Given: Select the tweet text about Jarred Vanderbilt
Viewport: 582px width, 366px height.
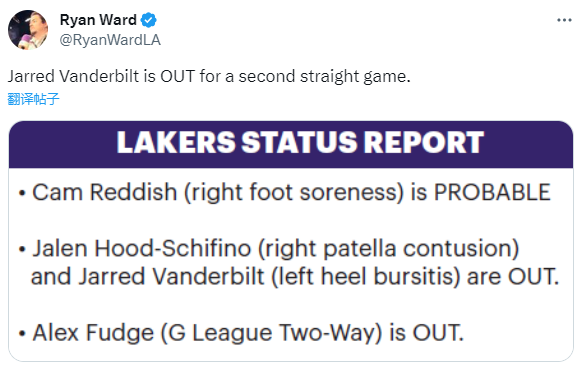Looking at the screenshot, I should click(x=209, y=76).
